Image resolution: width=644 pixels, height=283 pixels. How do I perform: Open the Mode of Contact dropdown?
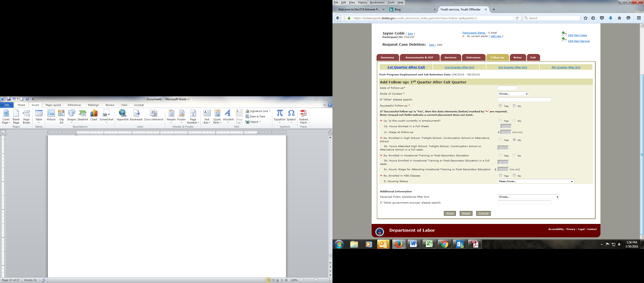[x=513, y=94]
